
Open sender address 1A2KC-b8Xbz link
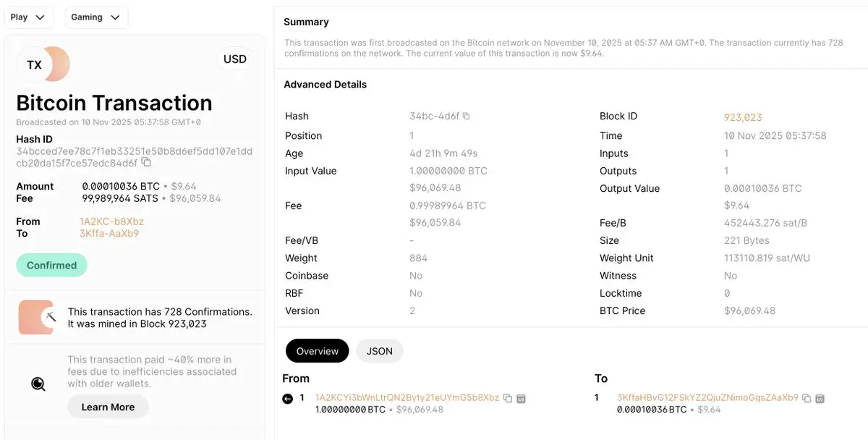pos(111,221)
